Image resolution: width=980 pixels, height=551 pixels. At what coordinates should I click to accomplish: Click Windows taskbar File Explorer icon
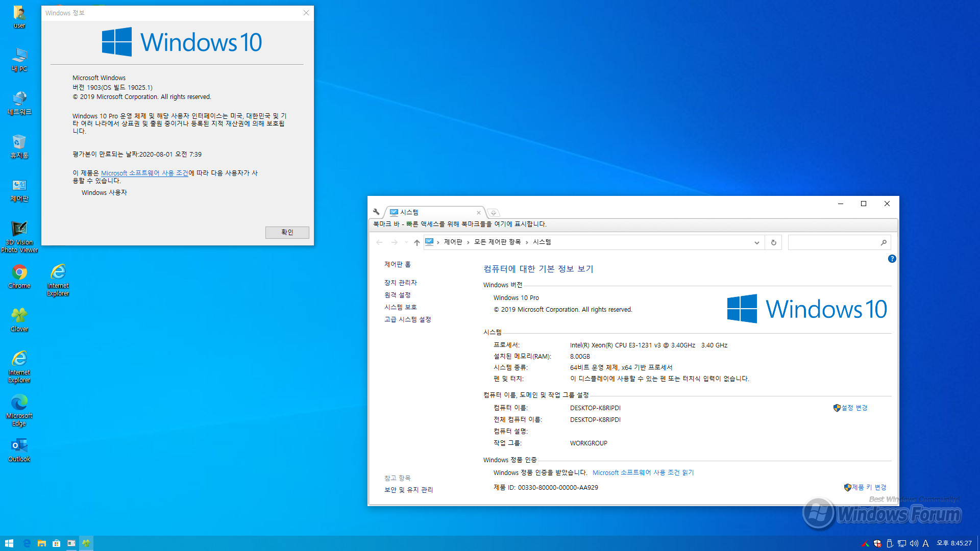42,543
